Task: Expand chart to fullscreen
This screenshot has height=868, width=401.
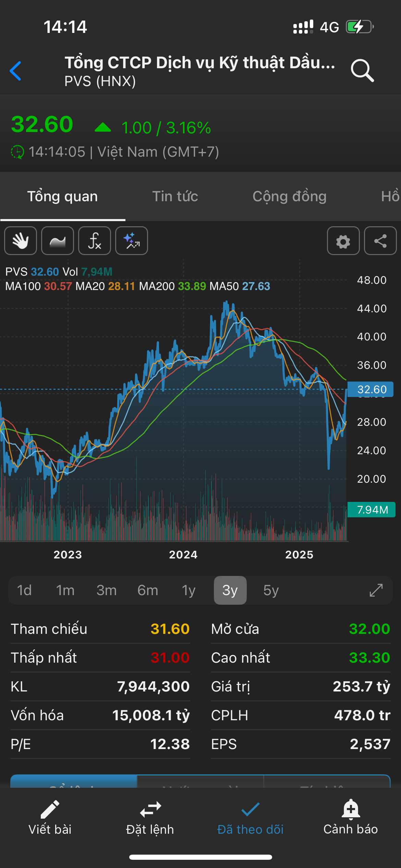Action: 376,590
